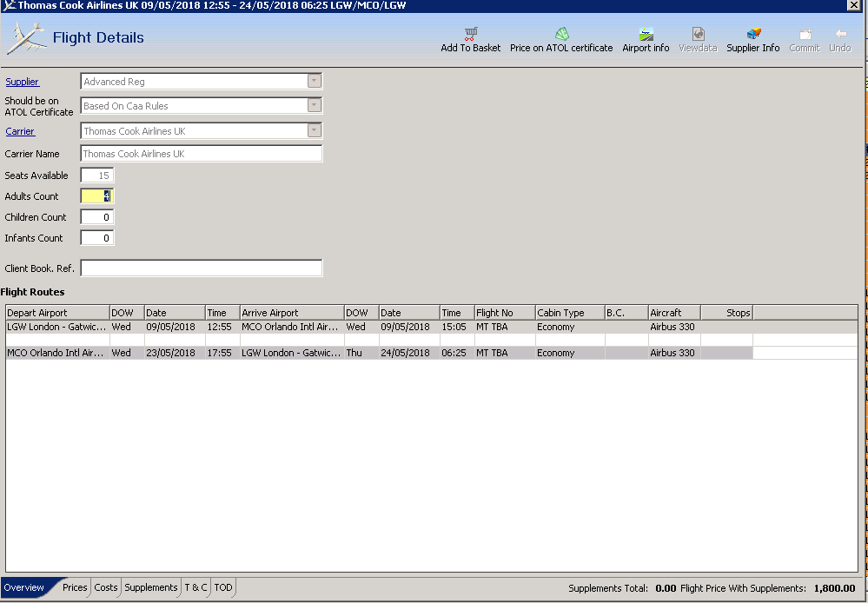Screen dimensions: 868x603
Task: Click the 17:55 departure time cell
Action: (x=222, y=353)
